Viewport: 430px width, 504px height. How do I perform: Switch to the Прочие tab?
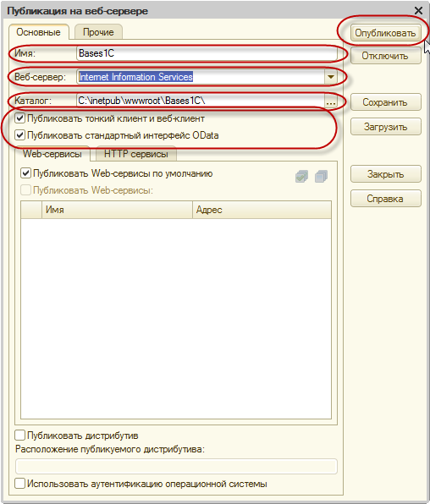pos(98,32)
